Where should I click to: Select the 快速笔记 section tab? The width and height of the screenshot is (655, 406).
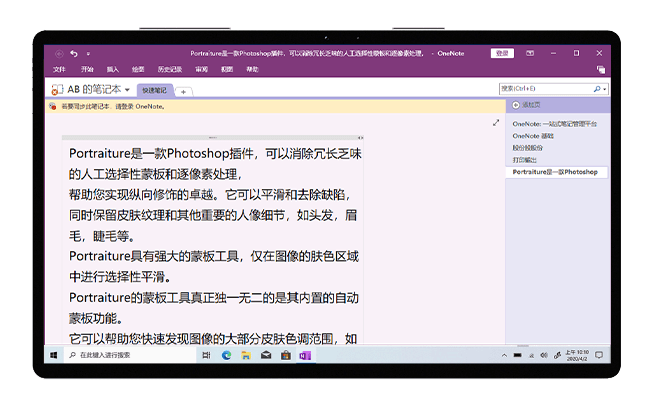point(155,90)
